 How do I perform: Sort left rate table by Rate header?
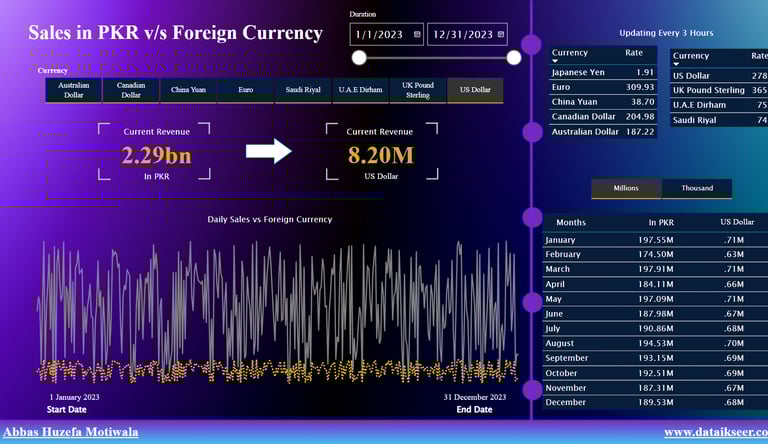coord(634,53)
